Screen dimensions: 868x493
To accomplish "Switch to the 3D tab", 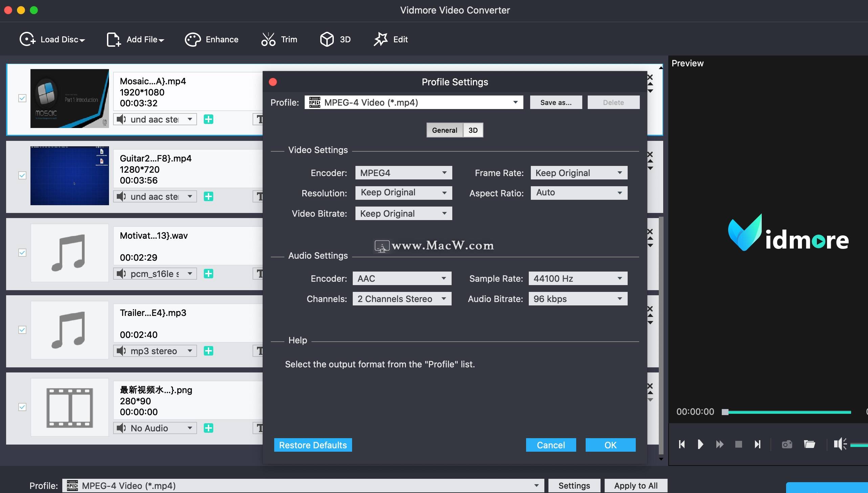I will pyautogui.click(x=473, y=130).
